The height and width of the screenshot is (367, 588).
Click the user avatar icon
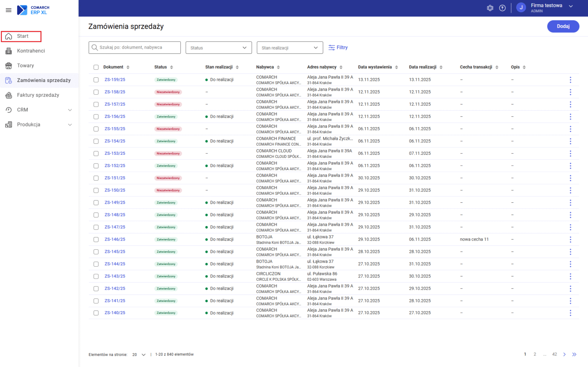coord(521,8)
